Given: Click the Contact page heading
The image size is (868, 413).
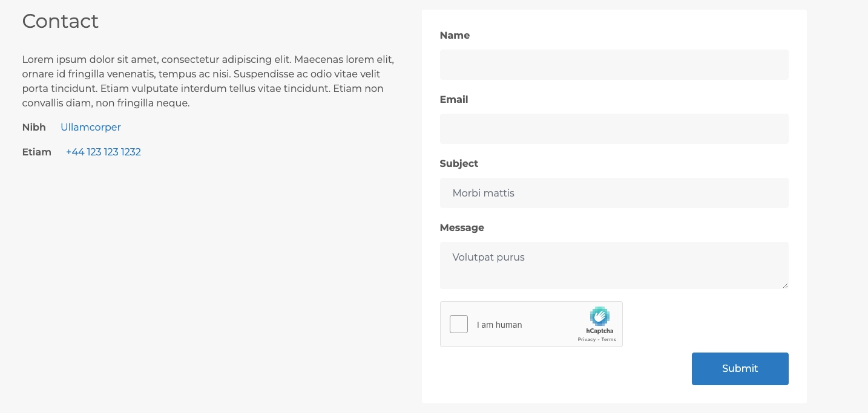Looking at the screenshot, I should tap(61, 21).
